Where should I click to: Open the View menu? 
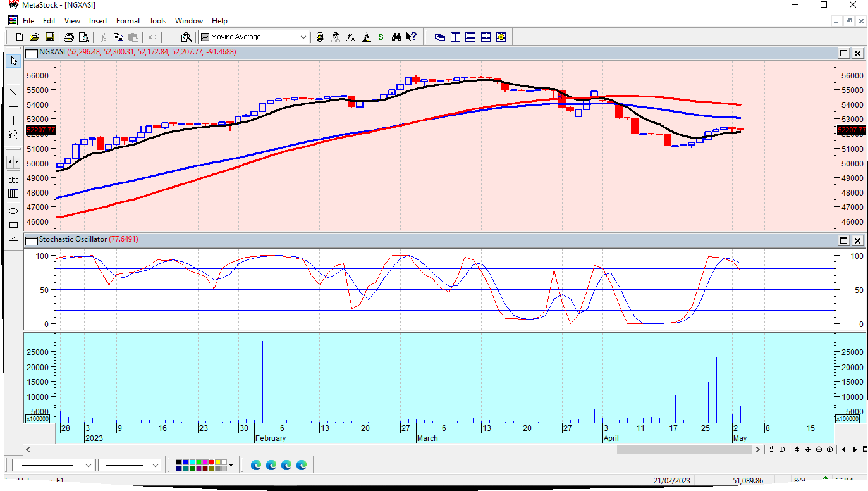click(72, 21)
